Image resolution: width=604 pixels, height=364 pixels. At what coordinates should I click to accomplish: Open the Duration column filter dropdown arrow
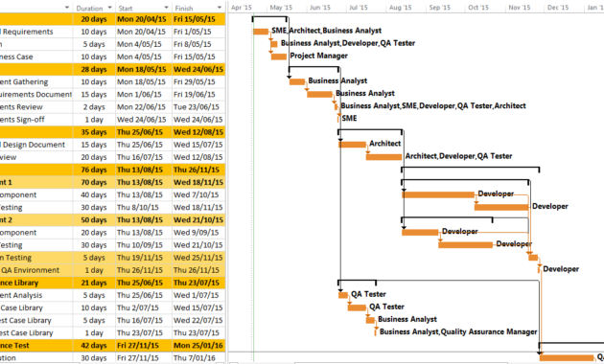pos(110,8)
